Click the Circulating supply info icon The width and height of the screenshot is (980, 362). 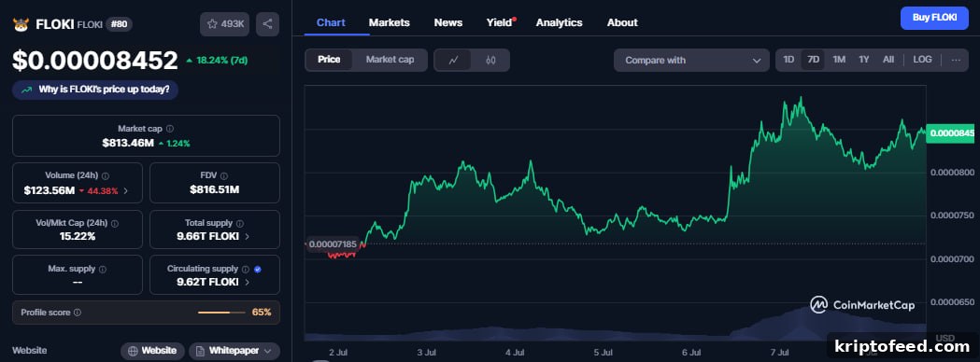pyautogui.click(x=246, y=269)
